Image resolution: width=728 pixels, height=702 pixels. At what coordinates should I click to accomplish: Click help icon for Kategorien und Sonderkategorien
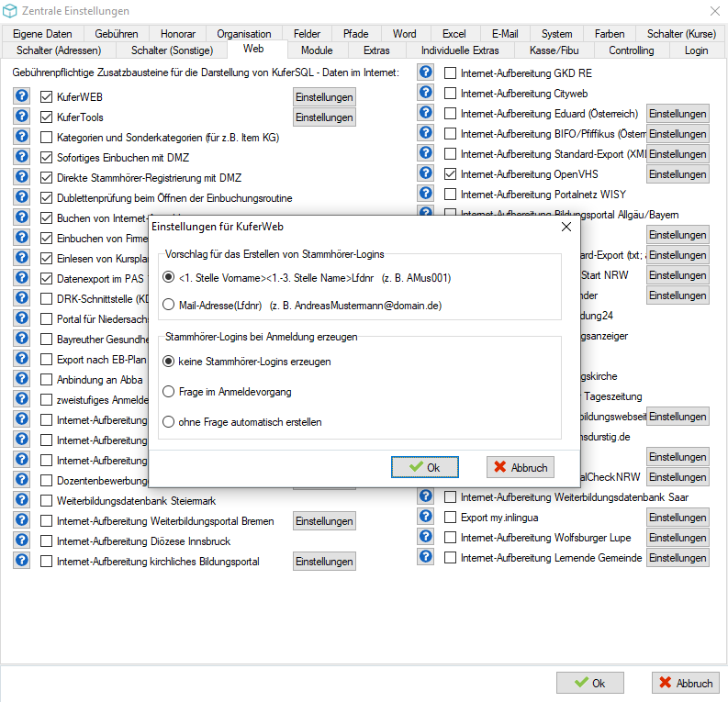click(21, 137)
